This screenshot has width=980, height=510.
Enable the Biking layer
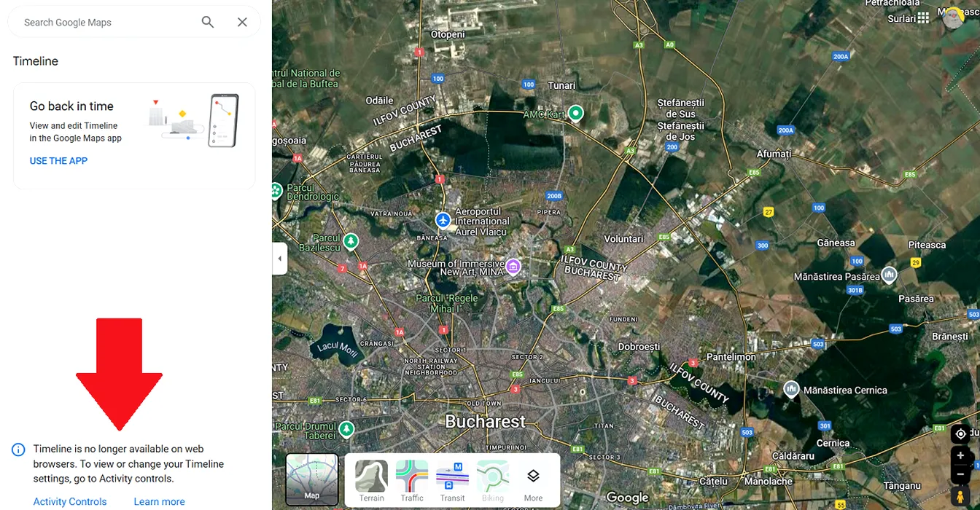coord(493,482)
